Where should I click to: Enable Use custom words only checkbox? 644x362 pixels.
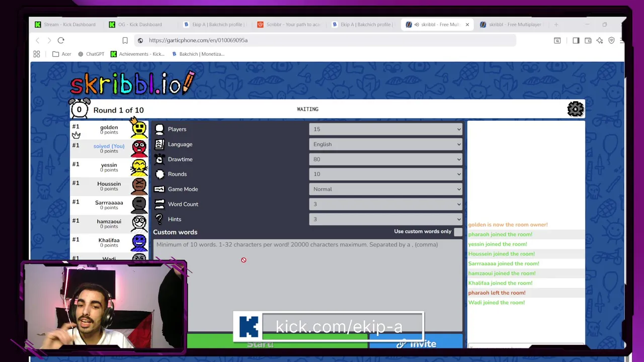458,232
